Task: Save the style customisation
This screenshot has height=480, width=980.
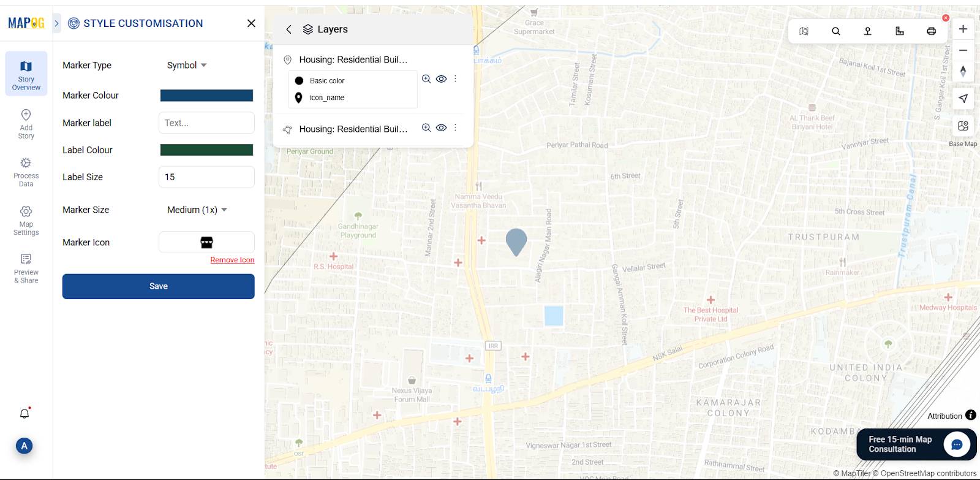Action: [x=158, y=286]
